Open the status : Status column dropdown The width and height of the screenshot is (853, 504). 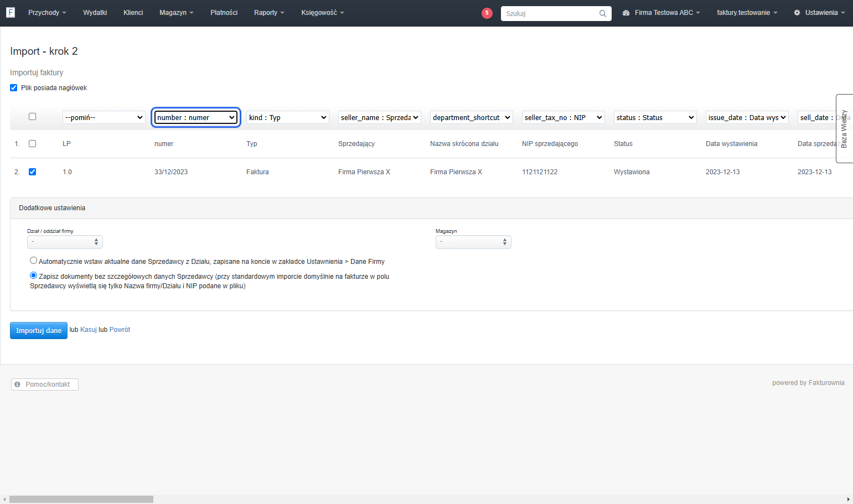point(655,117)
